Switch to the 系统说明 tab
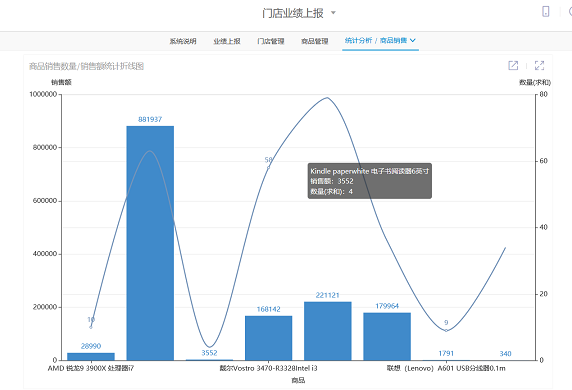 [x=183, y=41]
